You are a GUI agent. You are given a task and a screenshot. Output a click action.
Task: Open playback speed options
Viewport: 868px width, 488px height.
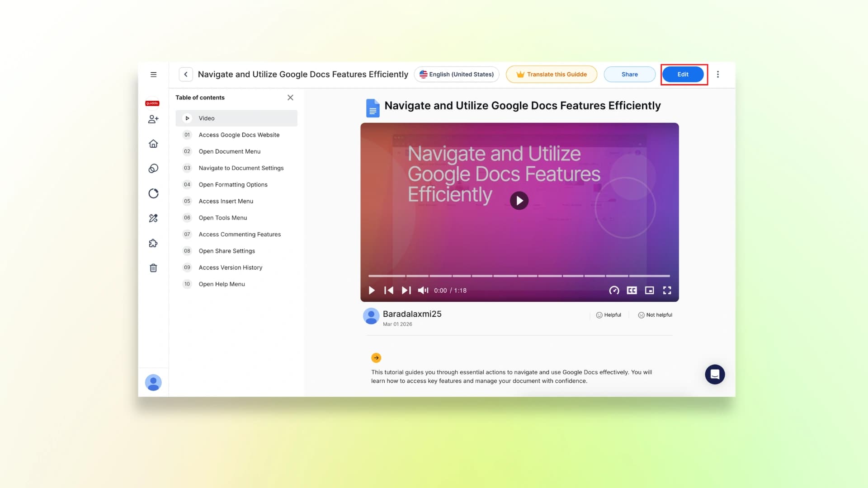click(614, 291)
